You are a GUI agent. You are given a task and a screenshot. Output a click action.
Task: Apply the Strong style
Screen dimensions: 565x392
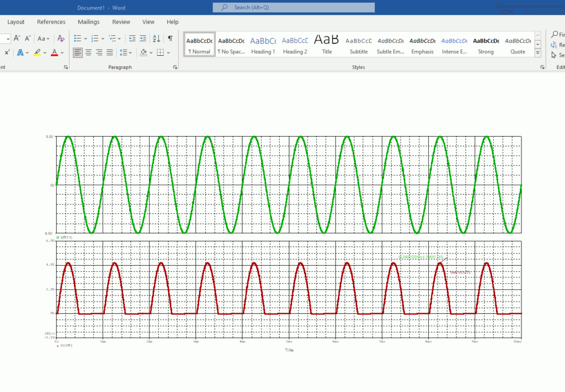click(486, 44)
